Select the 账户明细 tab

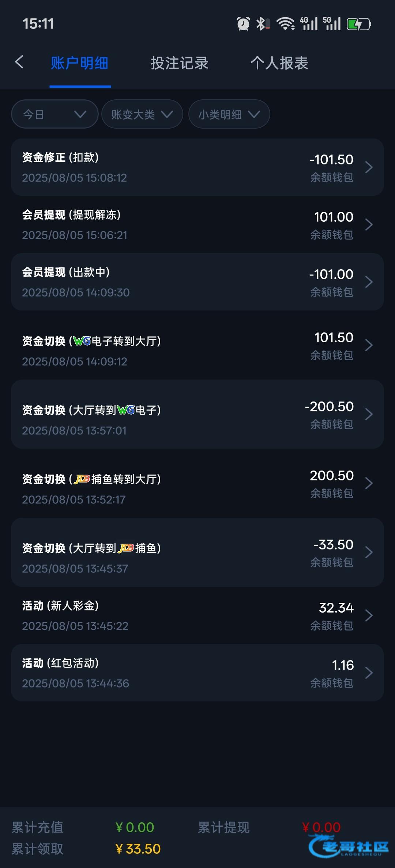click(80, 63)
